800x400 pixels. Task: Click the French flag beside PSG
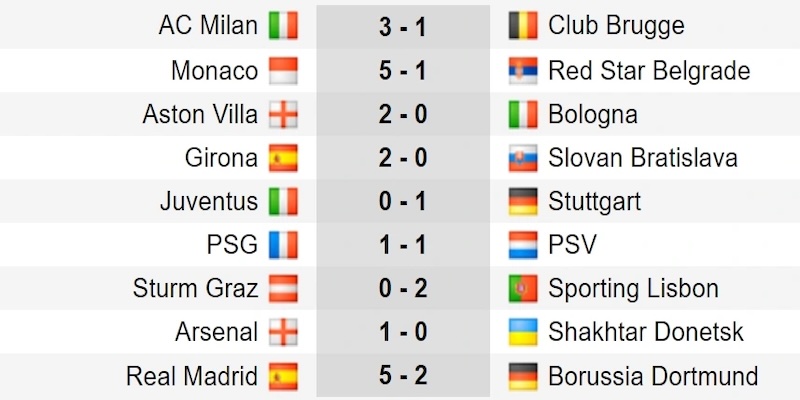[x=283, y=245]
